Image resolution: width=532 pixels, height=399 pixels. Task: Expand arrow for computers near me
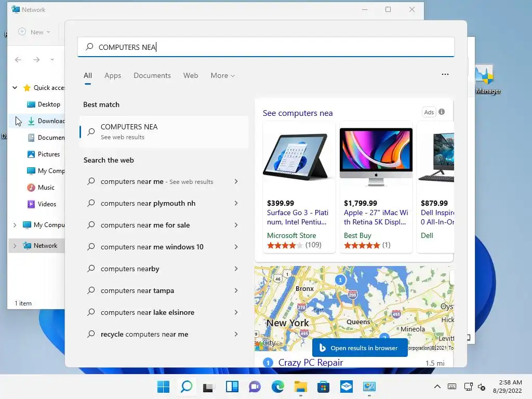(236, 181)
